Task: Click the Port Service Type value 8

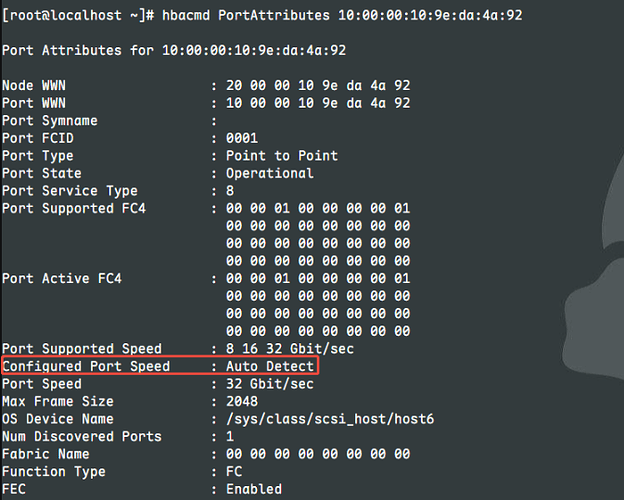Action: click(x=230, y=190)
